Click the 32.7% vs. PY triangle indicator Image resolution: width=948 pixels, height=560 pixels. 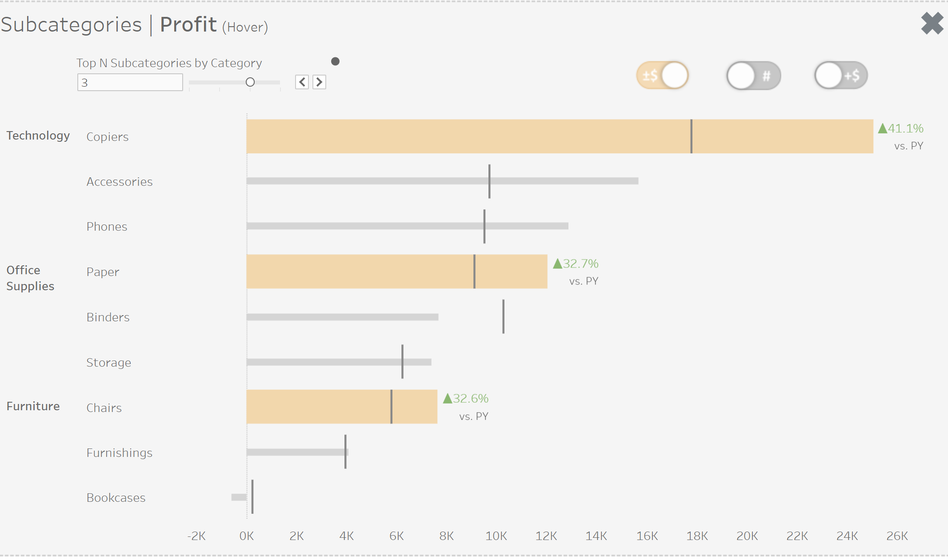tap(558, 264)
